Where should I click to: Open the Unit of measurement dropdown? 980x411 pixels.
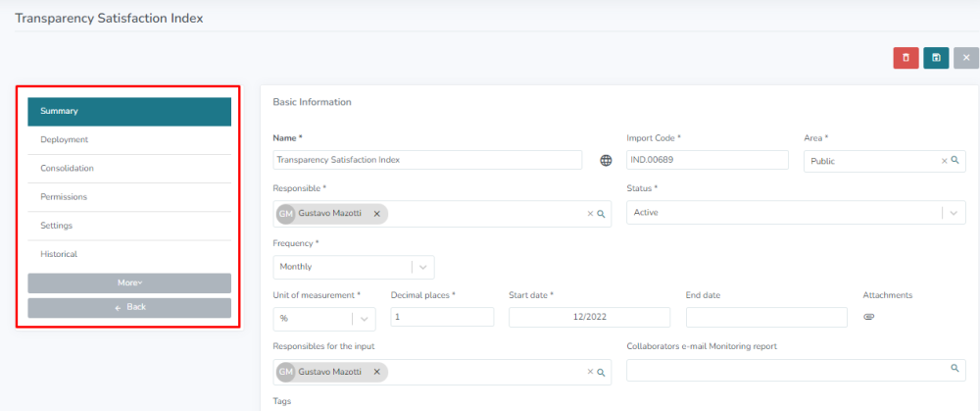[x=364, y=318]
